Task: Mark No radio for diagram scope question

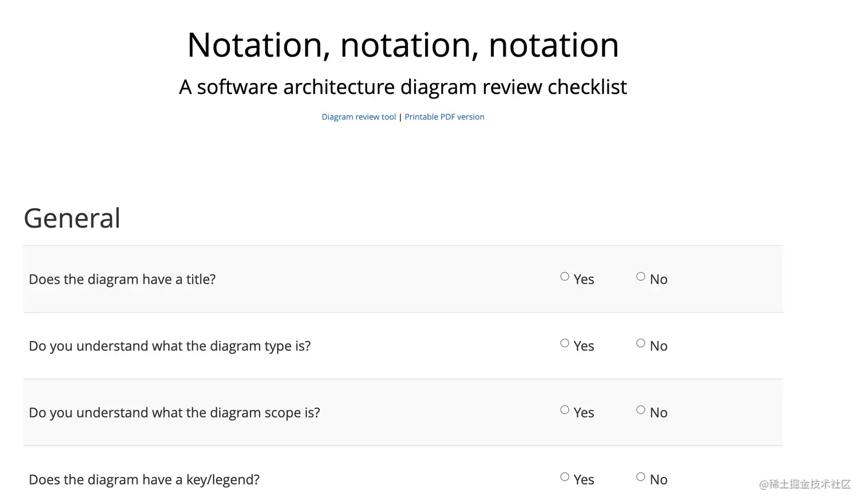Action: pyautogui.click(x=641, y=410)
